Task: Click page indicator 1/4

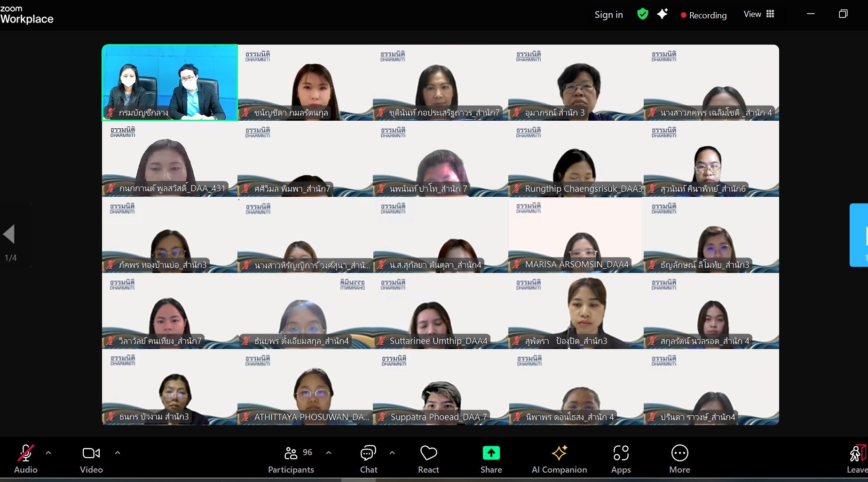Action: point(10,258)
